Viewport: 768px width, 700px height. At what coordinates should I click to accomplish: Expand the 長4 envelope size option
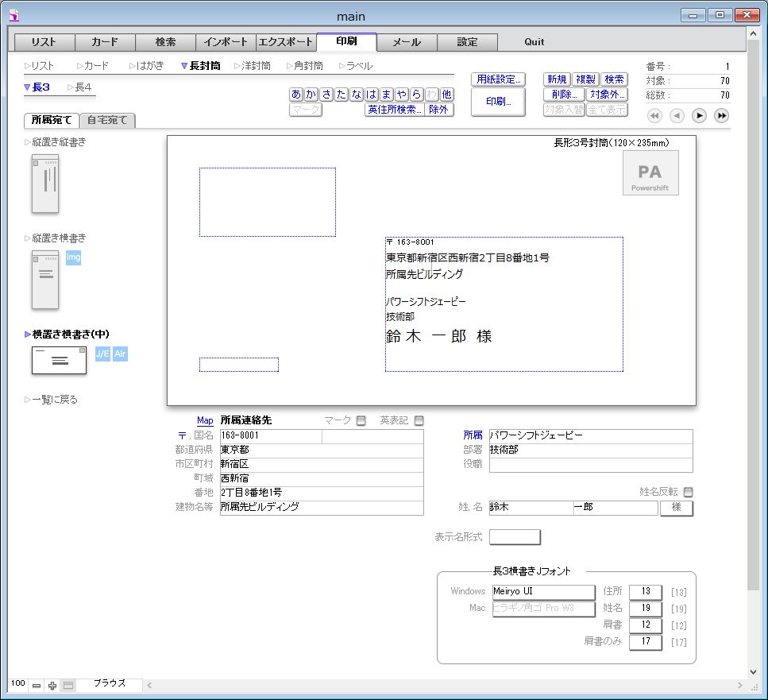[x=79, y=87]
